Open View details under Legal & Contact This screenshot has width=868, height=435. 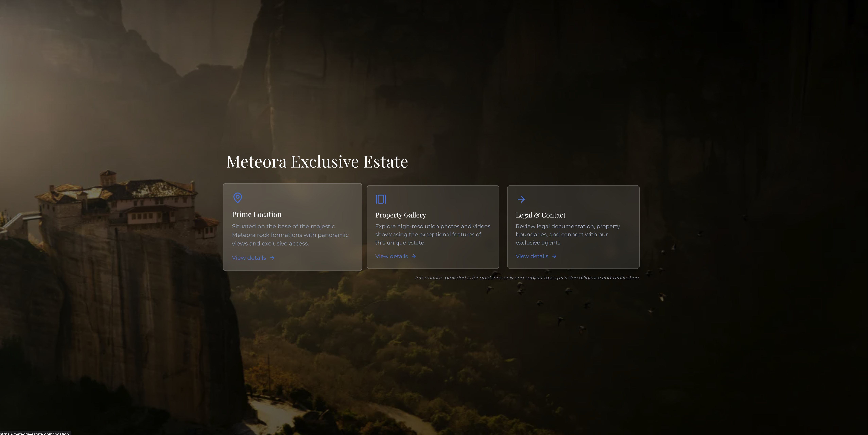pyautogui.click(x=532, y=256)
